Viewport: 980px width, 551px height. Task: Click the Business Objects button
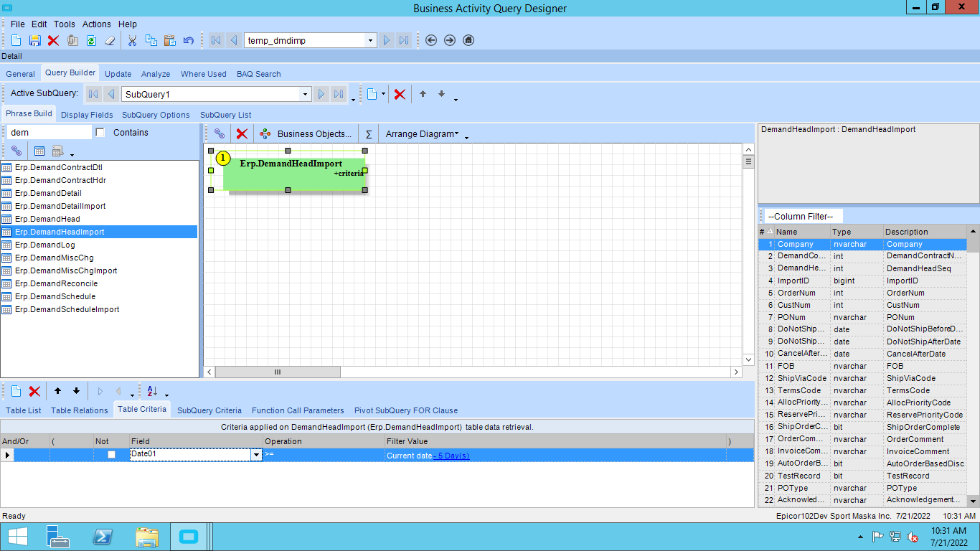pos(307,133)
